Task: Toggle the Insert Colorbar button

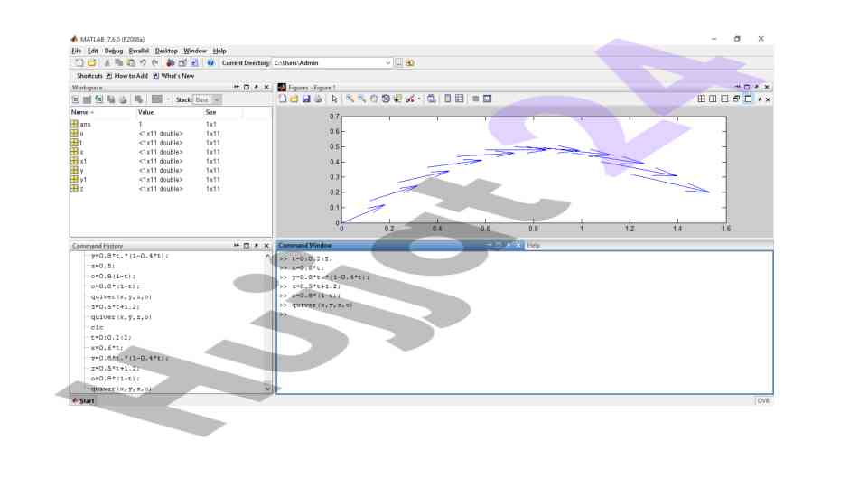Action: (x=447, y=99)
